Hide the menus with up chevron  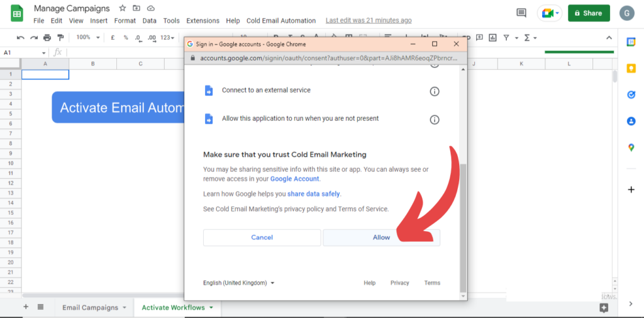coord(609,37)
